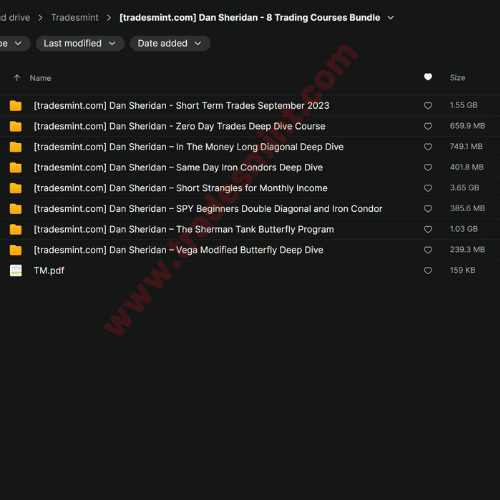The width and height of the screenshot is (500, 500).
Task: Click the folder icon for SPY Beginners Double Diagonal
Action: (x=16, y=209)
